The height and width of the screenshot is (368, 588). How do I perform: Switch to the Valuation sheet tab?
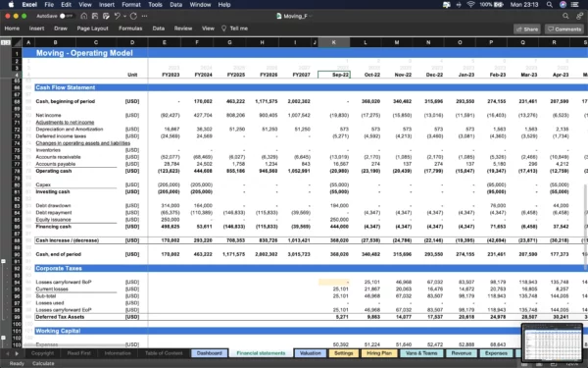tap(310, 353)
